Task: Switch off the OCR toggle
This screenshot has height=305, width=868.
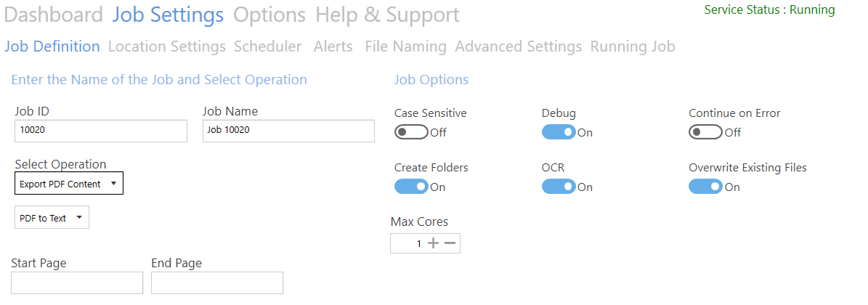Action: (559, 187)
